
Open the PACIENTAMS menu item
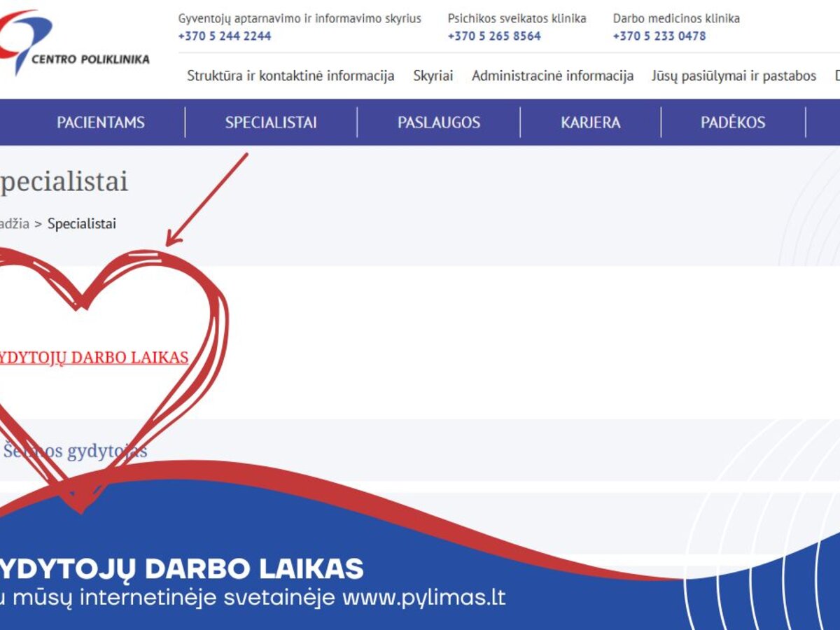[x=101, y=122]
